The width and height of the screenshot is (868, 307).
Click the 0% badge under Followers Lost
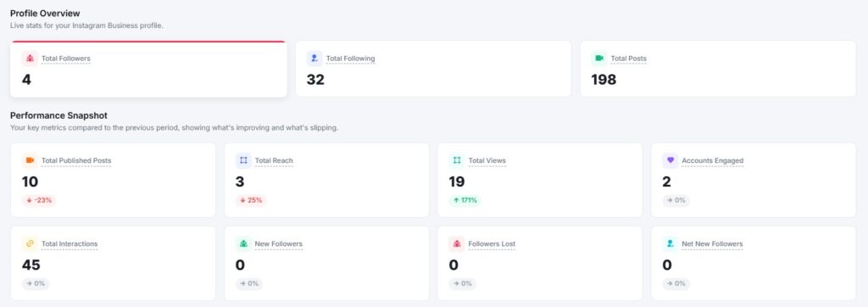click(462, 284)
